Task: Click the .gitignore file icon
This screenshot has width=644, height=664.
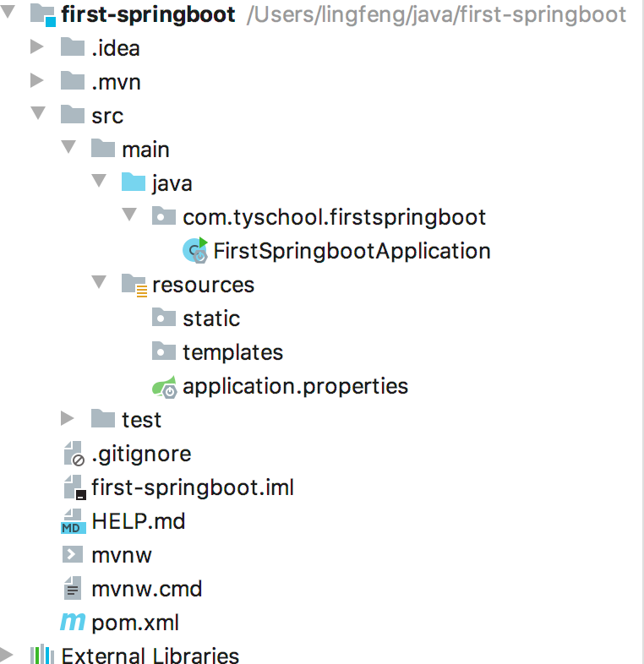Action: pyautogui.click(x=74, y=454)
